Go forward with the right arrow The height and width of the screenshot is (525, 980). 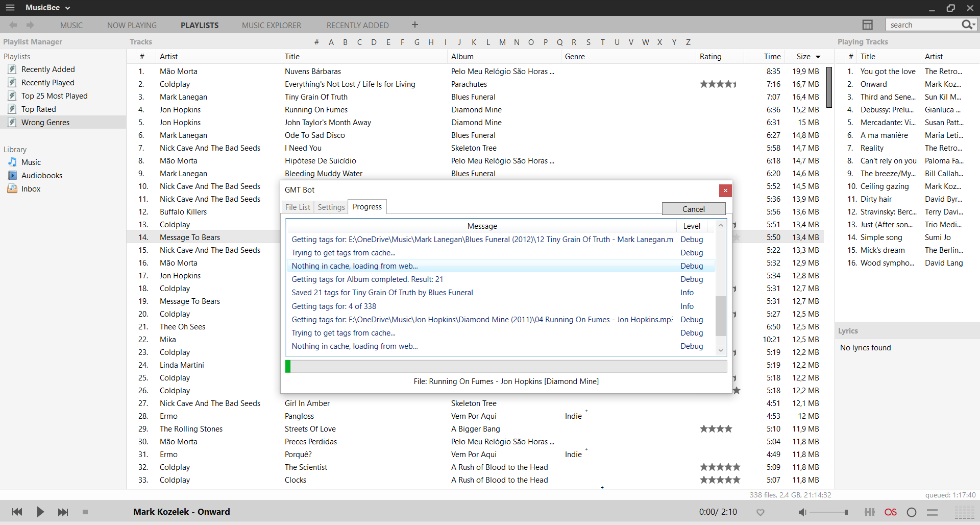[x=30, y=25]
